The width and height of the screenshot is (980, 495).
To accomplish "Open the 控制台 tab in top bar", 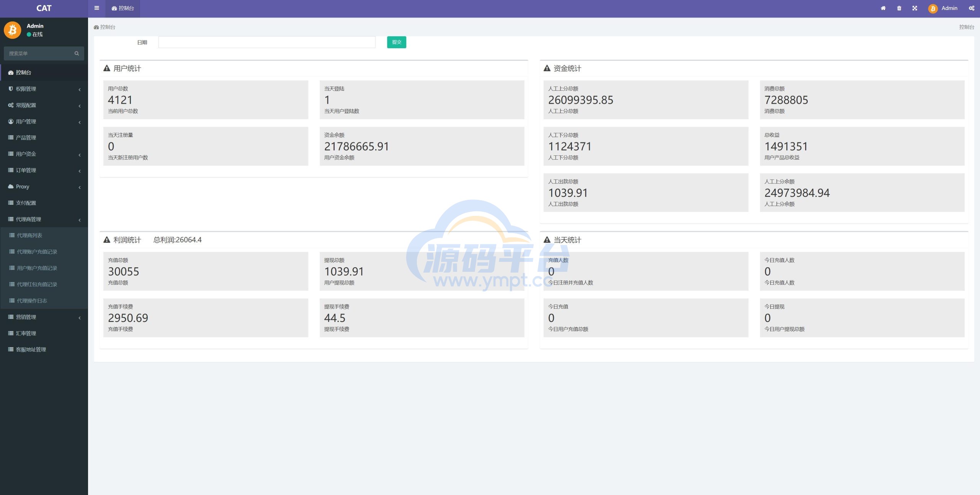I will [x=122, y=8].
